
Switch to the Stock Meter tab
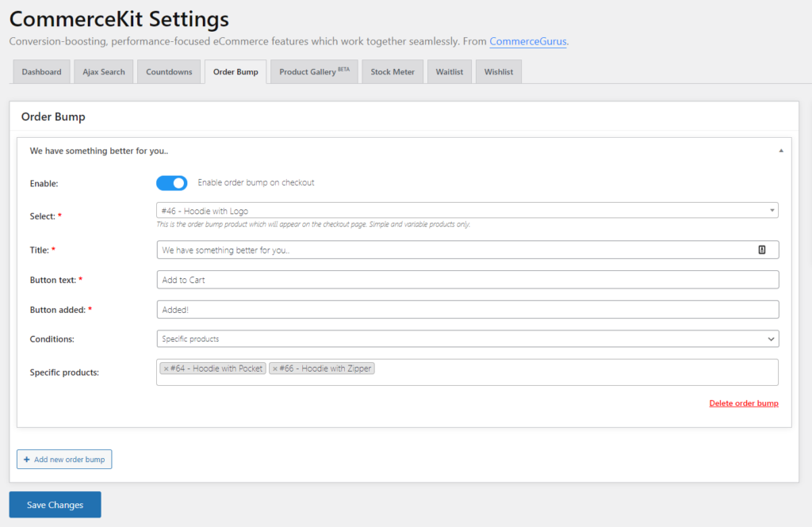pos(393,72)
